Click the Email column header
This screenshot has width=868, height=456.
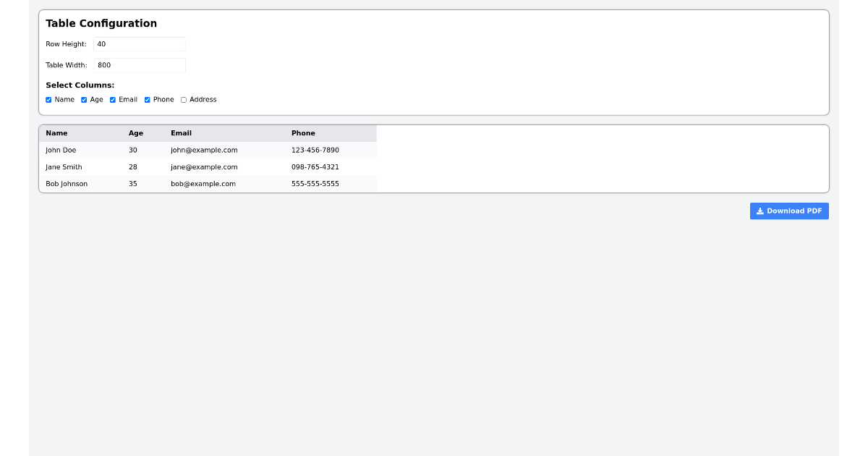click(x=181, y=133)
